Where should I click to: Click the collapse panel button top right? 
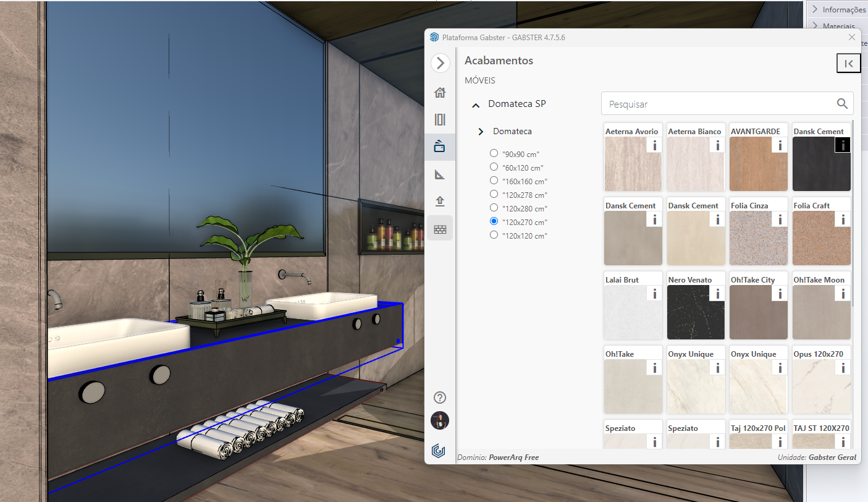click(x=848, y=63)
